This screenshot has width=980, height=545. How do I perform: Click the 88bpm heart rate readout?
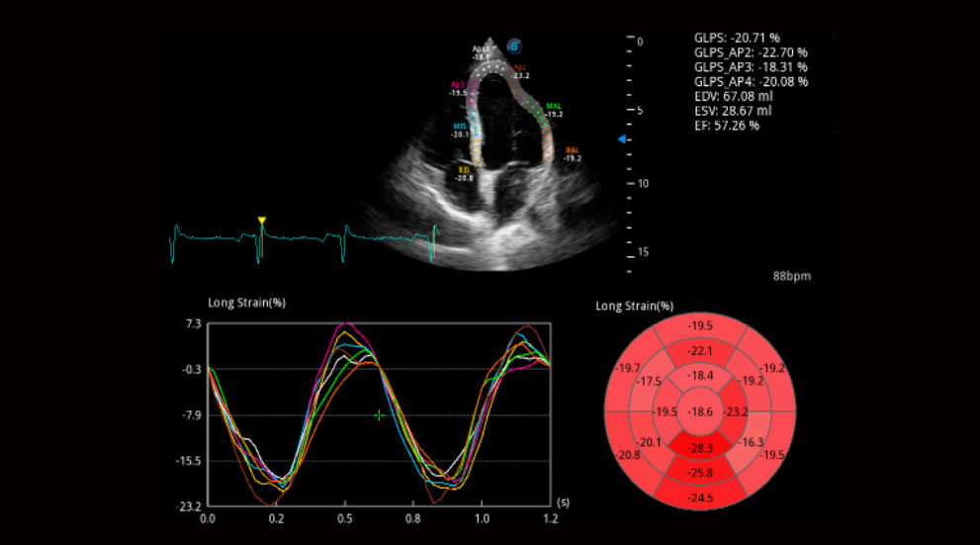791,275
